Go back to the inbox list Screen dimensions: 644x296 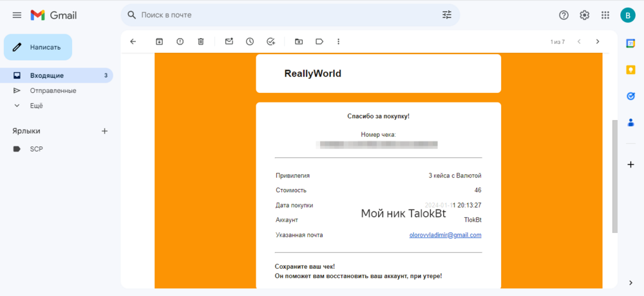coord(133,41)
